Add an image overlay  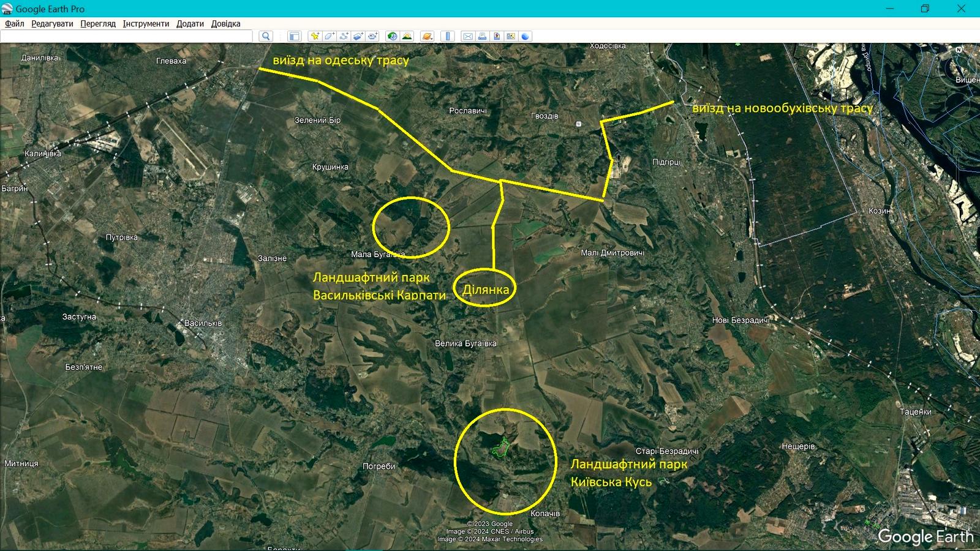[358, 36]
